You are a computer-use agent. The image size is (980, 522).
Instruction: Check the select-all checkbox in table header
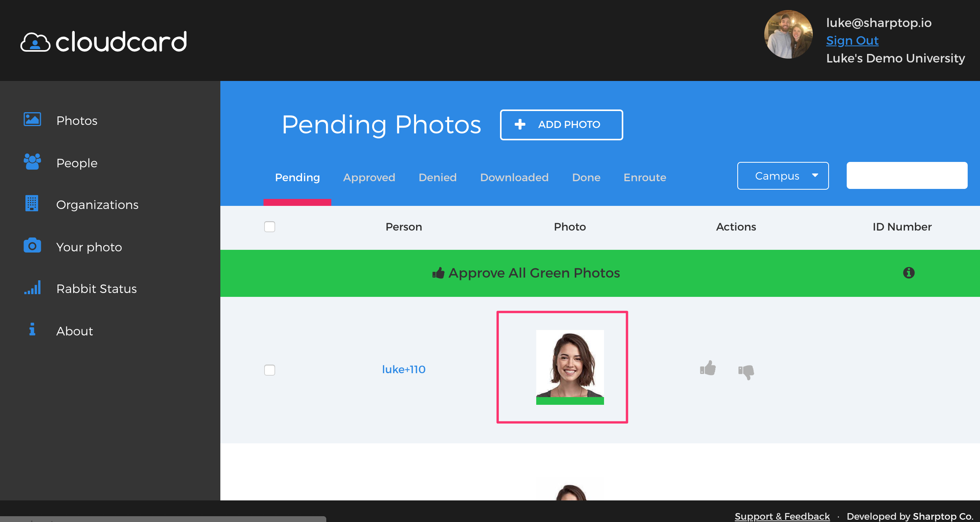click(x=270, y=227)
